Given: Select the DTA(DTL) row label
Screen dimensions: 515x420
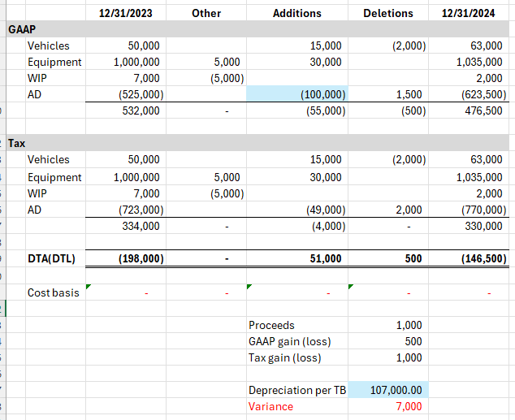Looking at the screenshot, I should 54,258.
